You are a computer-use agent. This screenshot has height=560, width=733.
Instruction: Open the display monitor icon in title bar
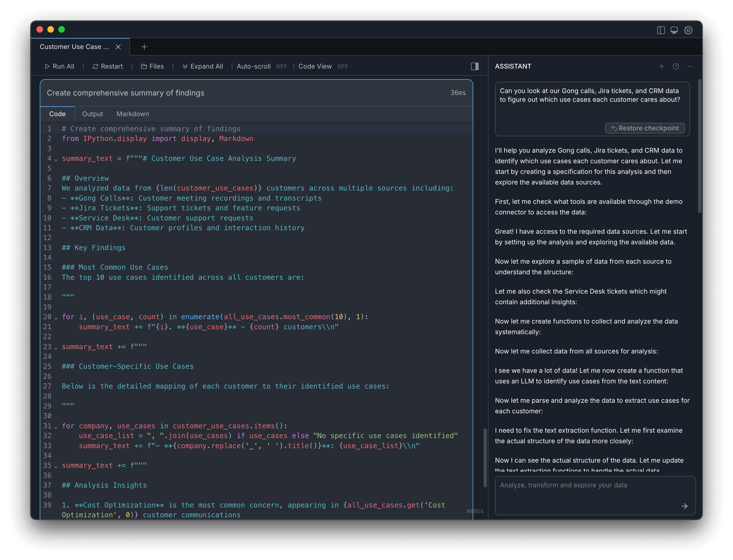674,30
